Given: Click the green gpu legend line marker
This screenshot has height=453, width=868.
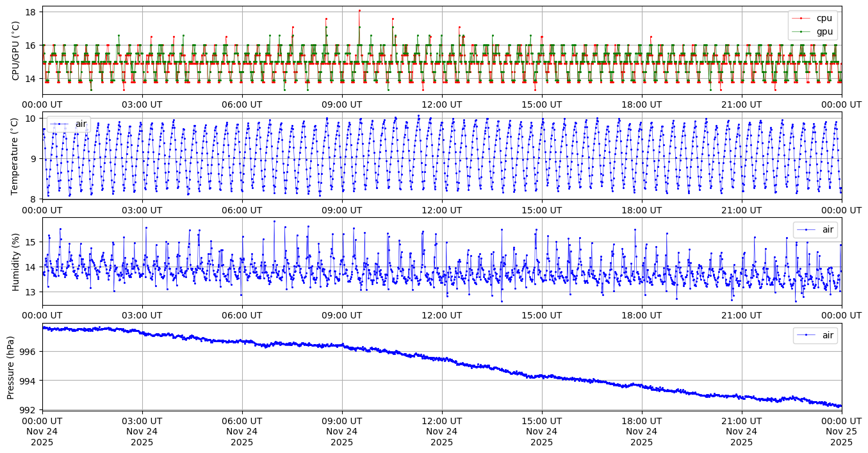Looking at the screenshot, I should [x=801, y=31].
